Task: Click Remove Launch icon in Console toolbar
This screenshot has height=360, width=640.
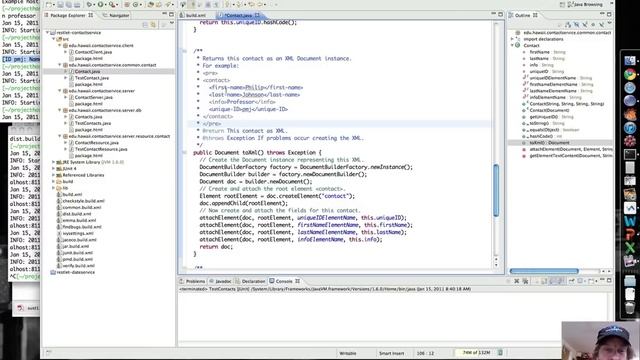Action: 516,281
